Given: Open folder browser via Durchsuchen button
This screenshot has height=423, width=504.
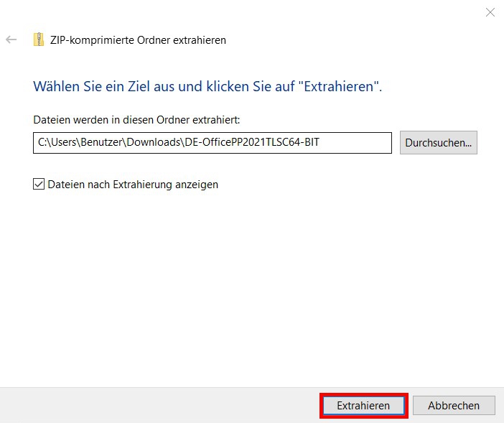Looking at the screenshot, I should click(438, 143).
